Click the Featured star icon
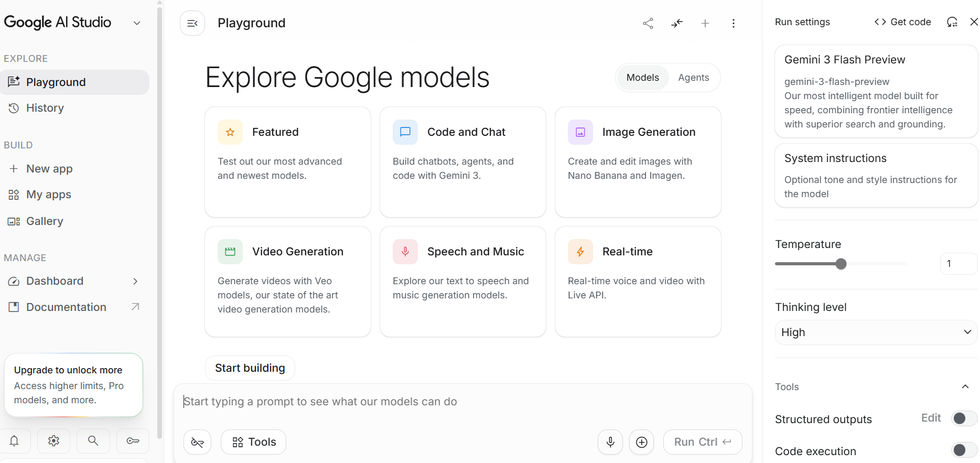Viewport: 980px width, 463px height. [230, 132]
